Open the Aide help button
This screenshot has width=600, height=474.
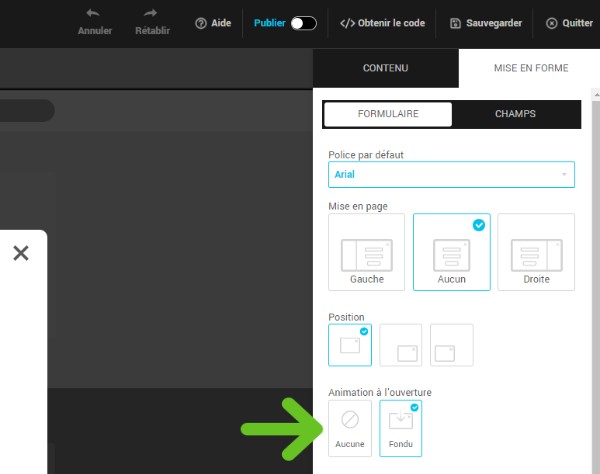coord(213,23)
